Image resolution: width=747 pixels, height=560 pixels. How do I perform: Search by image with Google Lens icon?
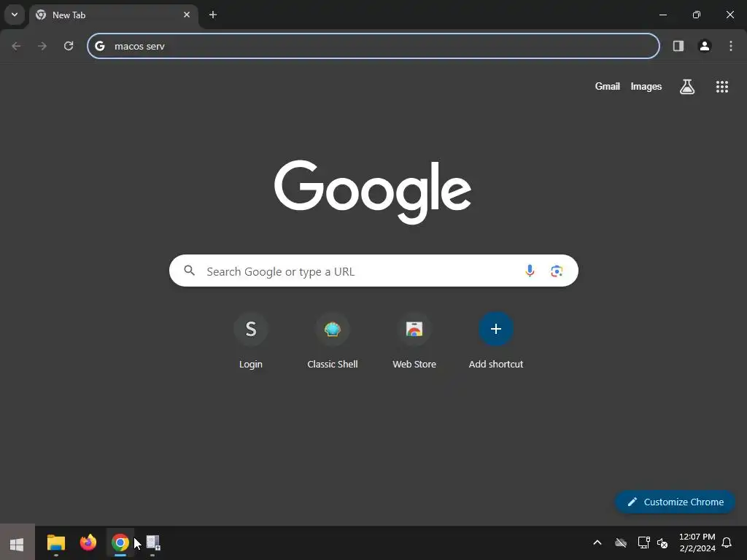557,271
